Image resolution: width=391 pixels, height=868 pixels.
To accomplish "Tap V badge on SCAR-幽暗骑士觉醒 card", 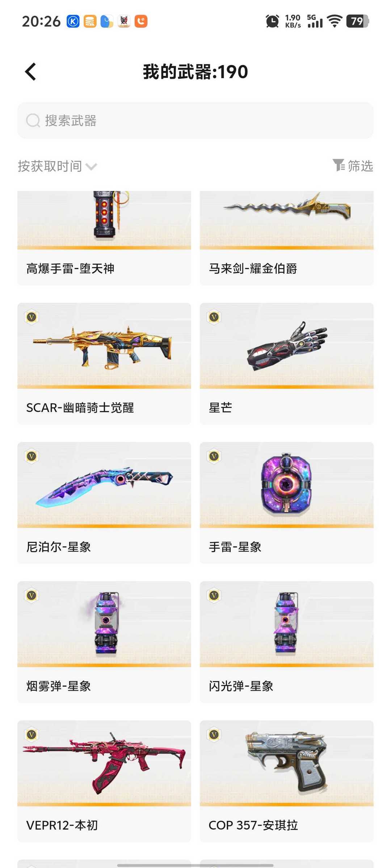I will [32, 317].
